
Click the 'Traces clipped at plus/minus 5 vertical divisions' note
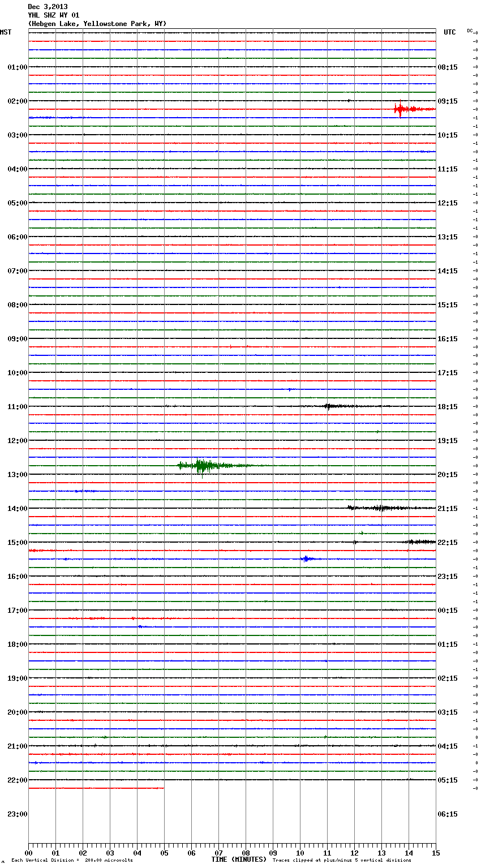(x=342, y=861)
